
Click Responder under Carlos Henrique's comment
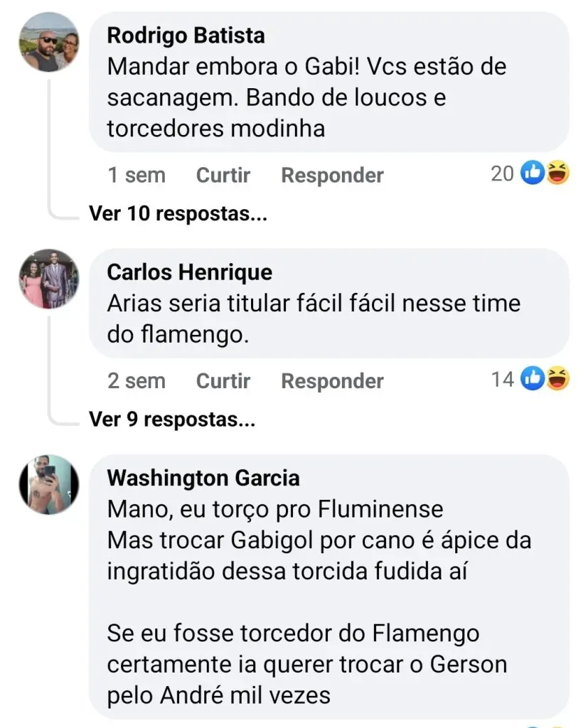tap(332, 381)
